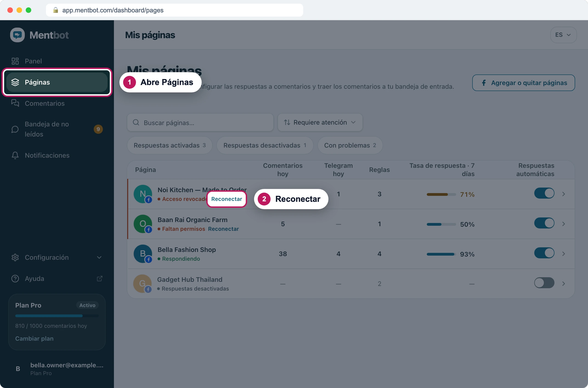Image resolution: width=588 pixels, height=388 pixels.
Task: Click the Mentbot logo icon
Action: [x=17, y=35]
